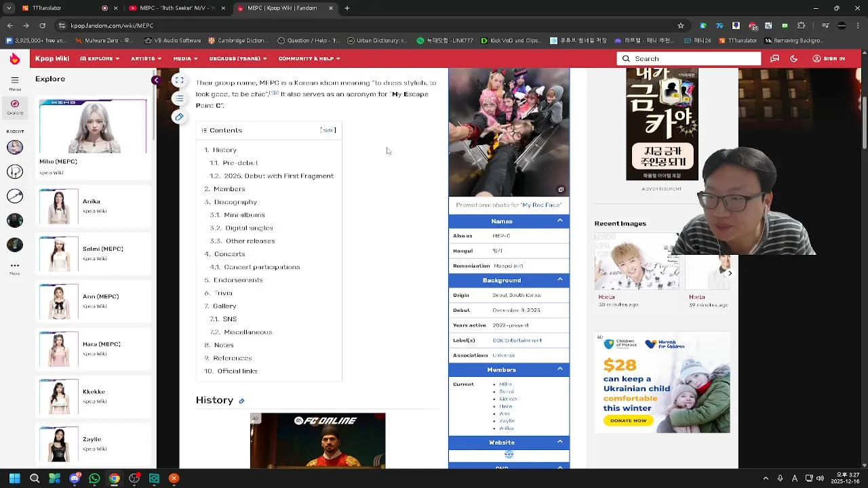
Task: Expand page to fullscreen view icon
Action: (179, 80)
